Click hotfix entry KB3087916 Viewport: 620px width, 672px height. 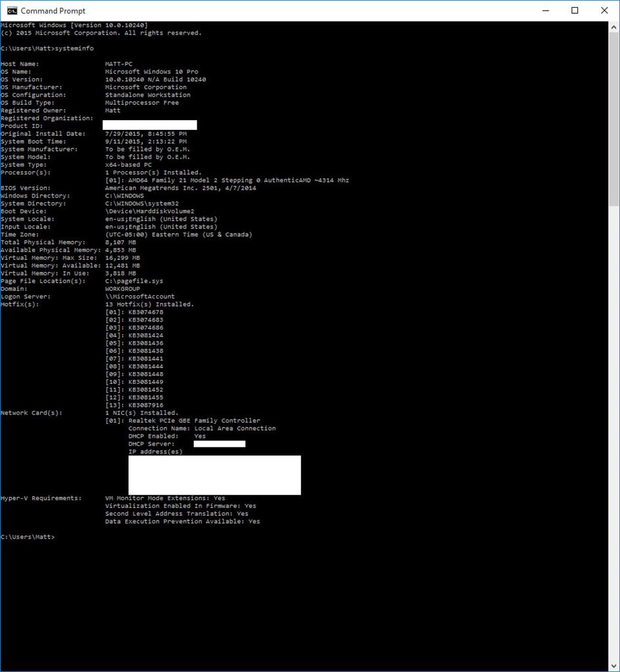[134, 405]
